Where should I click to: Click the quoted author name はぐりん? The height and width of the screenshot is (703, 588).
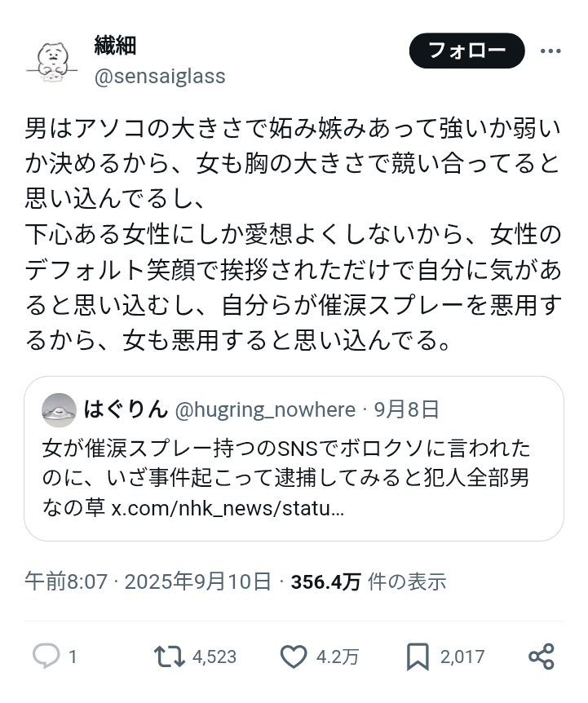[126, 409]
